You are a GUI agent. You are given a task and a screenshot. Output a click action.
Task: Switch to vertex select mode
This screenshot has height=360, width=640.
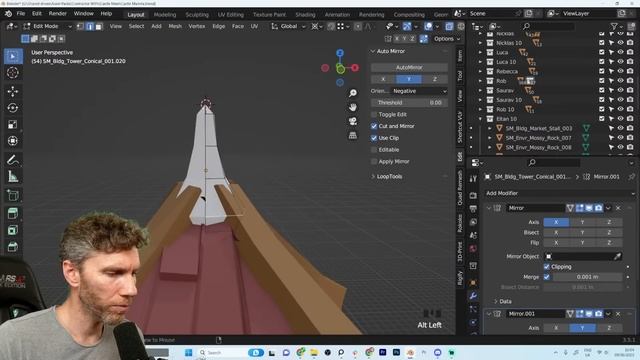click(x=80, y=26)
